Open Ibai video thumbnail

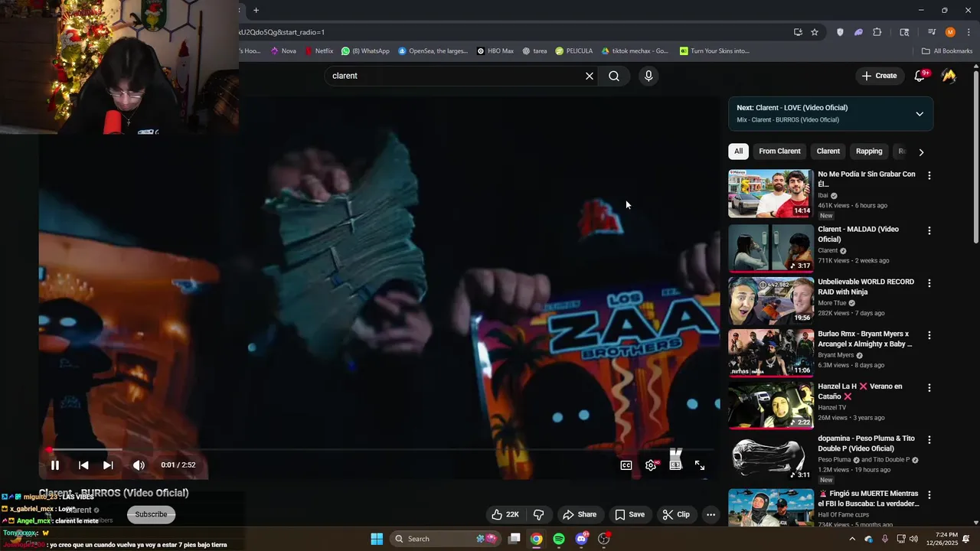[771, 194]
